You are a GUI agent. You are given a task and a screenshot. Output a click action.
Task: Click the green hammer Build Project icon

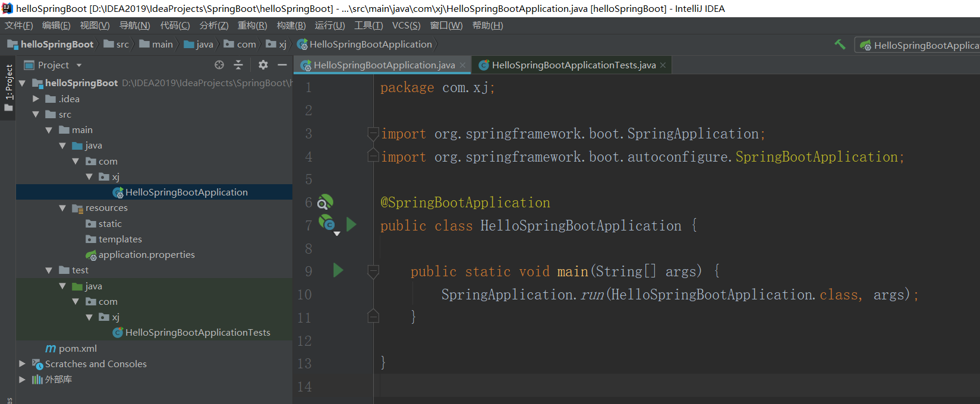pyautogui.click(x=840, y=45)
